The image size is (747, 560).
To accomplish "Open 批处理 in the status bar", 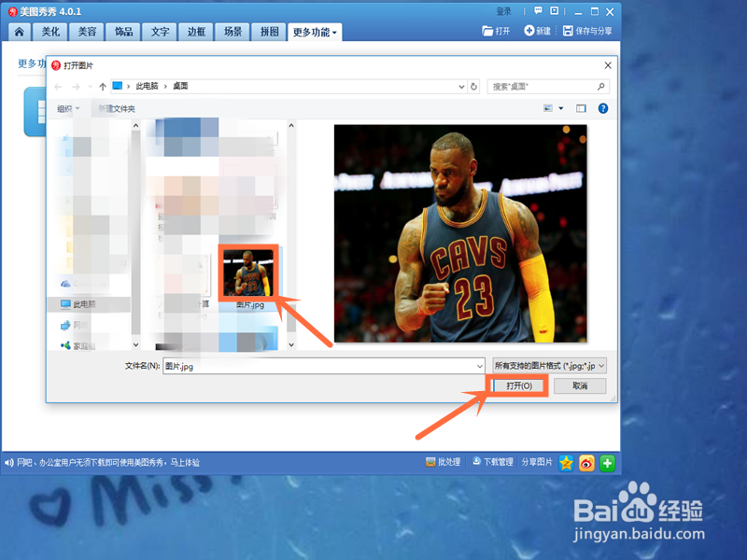I will click(443, 462).
